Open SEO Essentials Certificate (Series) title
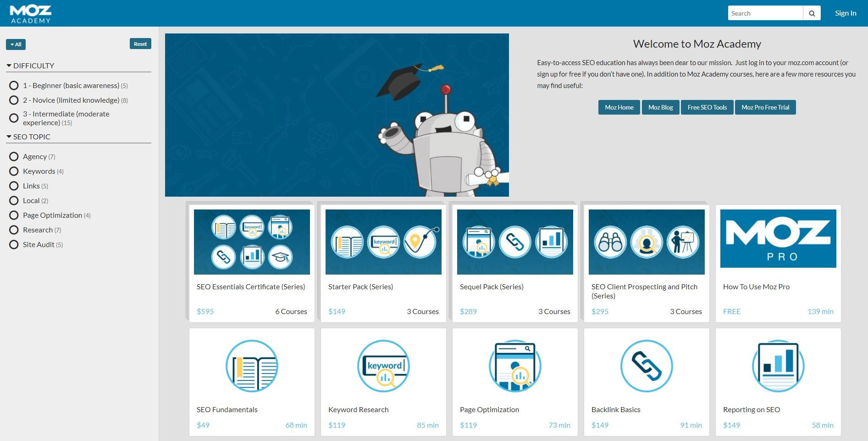The image size is (868, 441). 251,287
